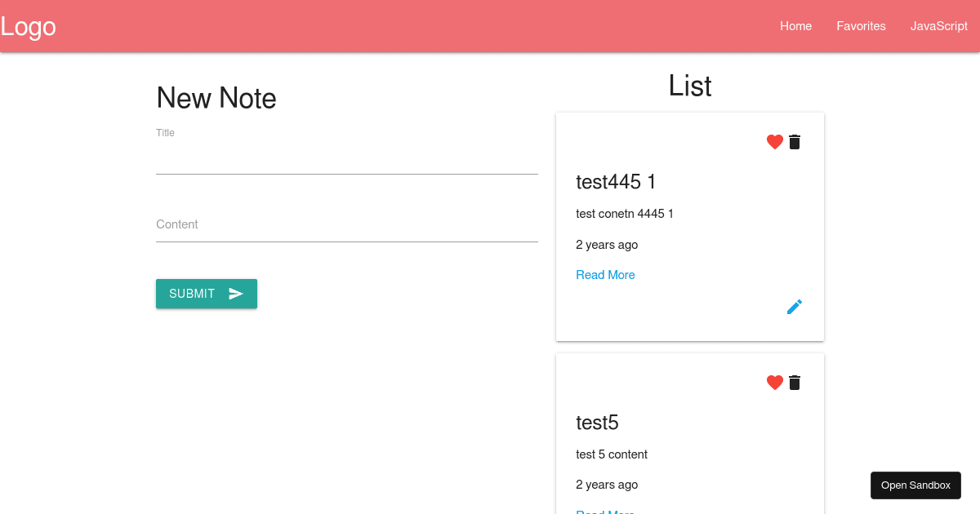This screenshot has height=514, width=980.
Task: Click the timestamp on test445 1 note
Action: point(607,244)
